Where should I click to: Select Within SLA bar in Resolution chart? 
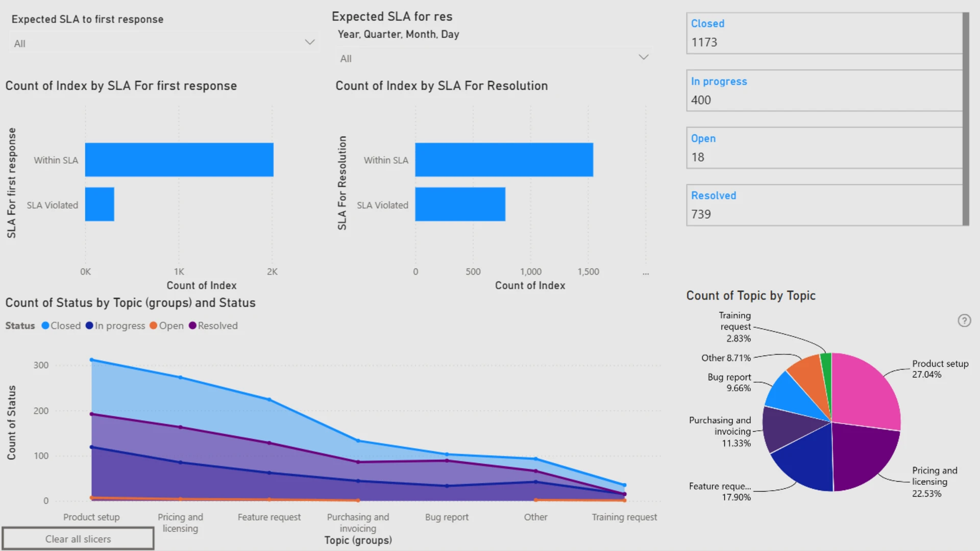[504, 160]
